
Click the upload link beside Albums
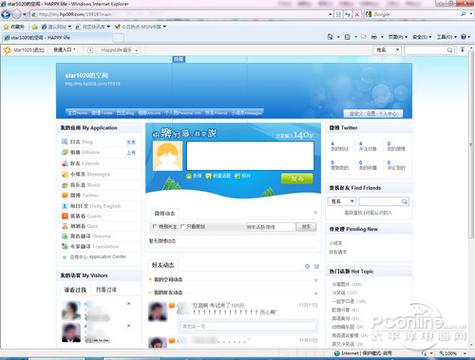131,153
